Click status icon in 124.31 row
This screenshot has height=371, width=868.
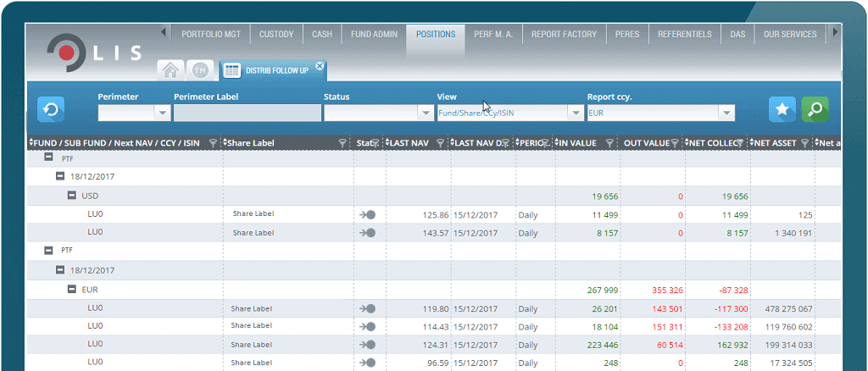[x=367, y=345]
